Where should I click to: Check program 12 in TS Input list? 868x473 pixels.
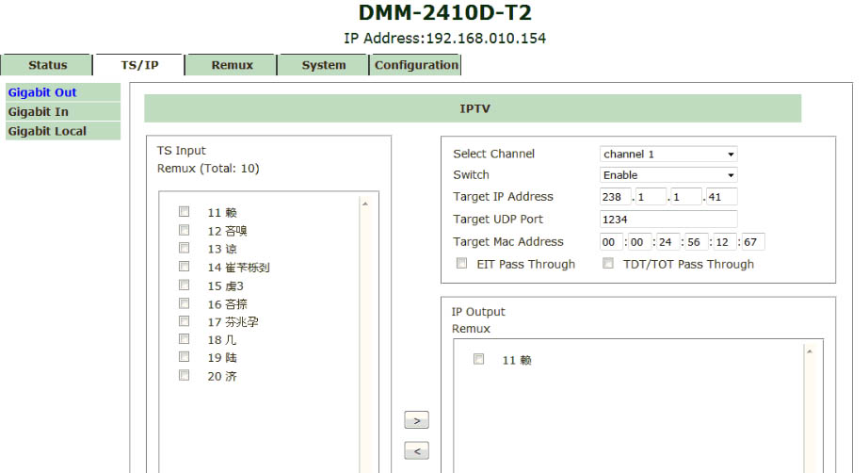pyautogui.click(x=184, y=230)
